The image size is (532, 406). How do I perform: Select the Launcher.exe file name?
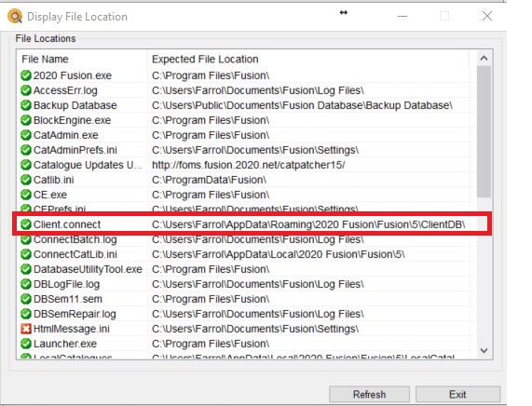click(65, 344)
